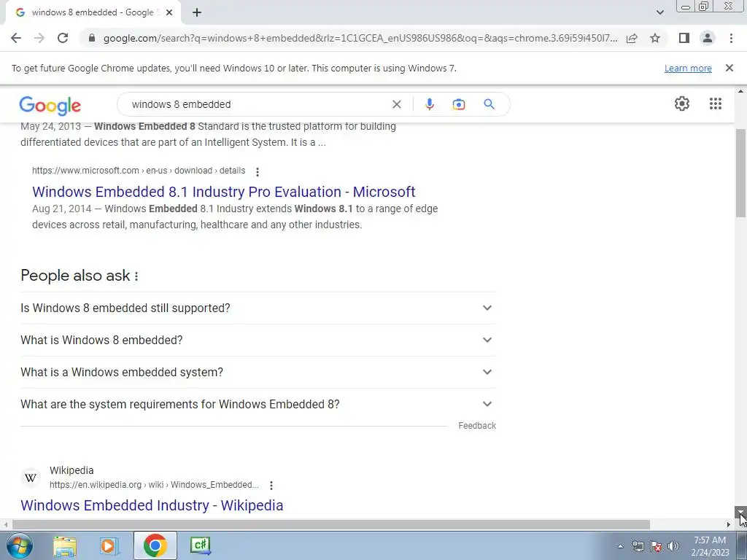Click the horizontal scrollbar thumb
Screen dimensions: 747x560
pyautogui.click(x=330, y=524)
